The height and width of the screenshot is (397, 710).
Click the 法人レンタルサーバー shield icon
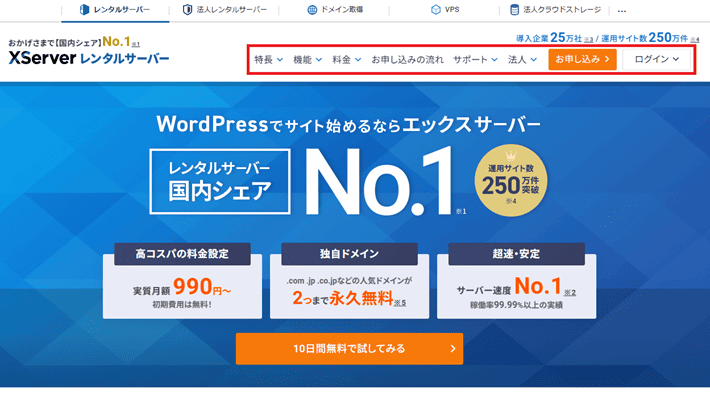click(x=187, y=10)
